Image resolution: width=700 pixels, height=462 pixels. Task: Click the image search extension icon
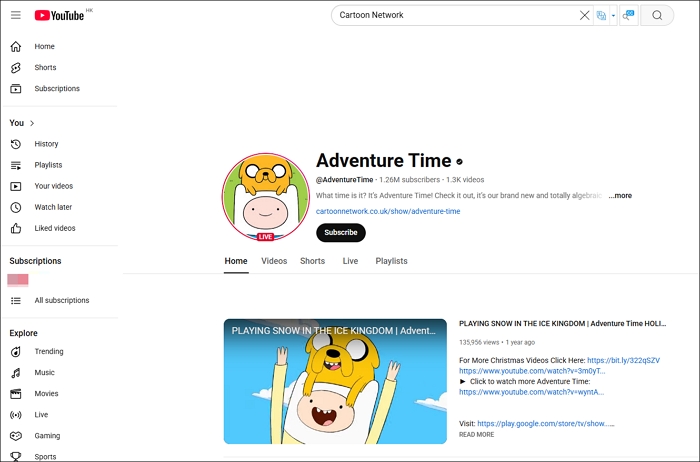tap(629, 15)
